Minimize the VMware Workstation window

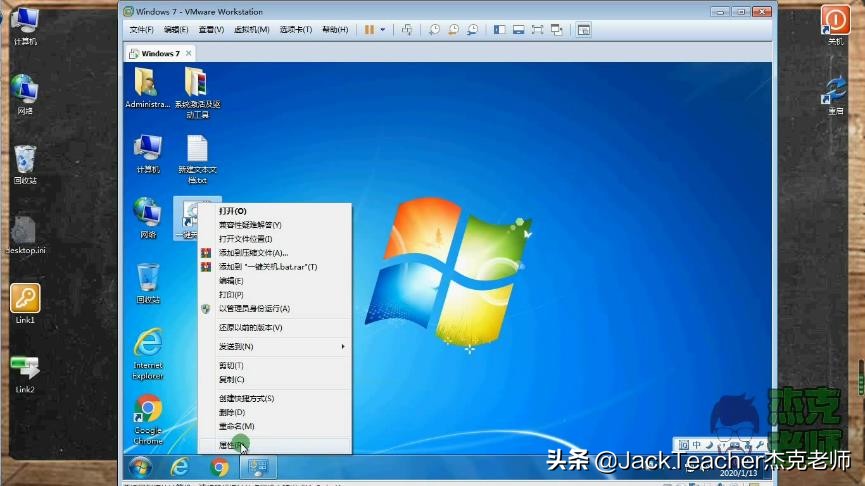point(720,12)
